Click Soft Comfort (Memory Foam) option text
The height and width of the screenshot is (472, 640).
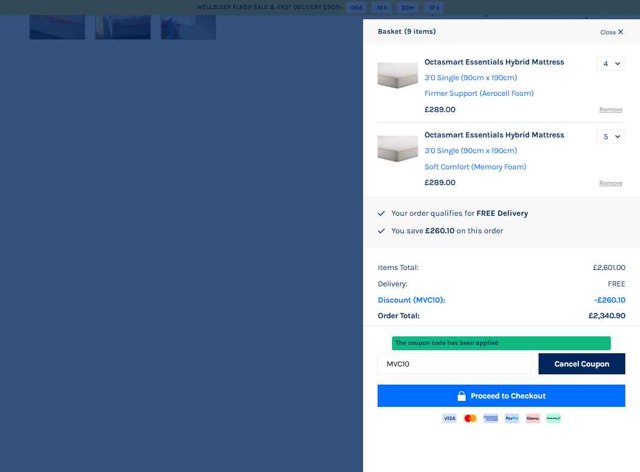(x=475, y=167)
